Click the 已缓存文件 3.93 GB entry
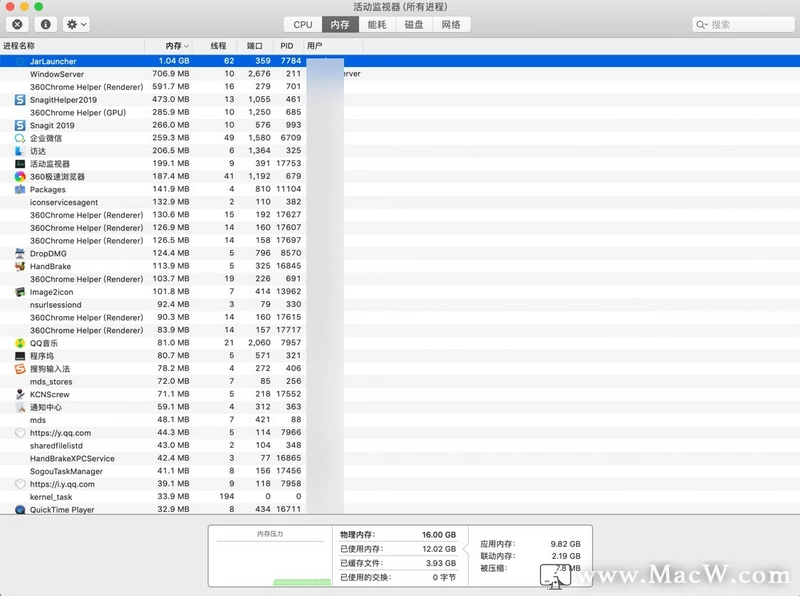 tap(398, 563)
